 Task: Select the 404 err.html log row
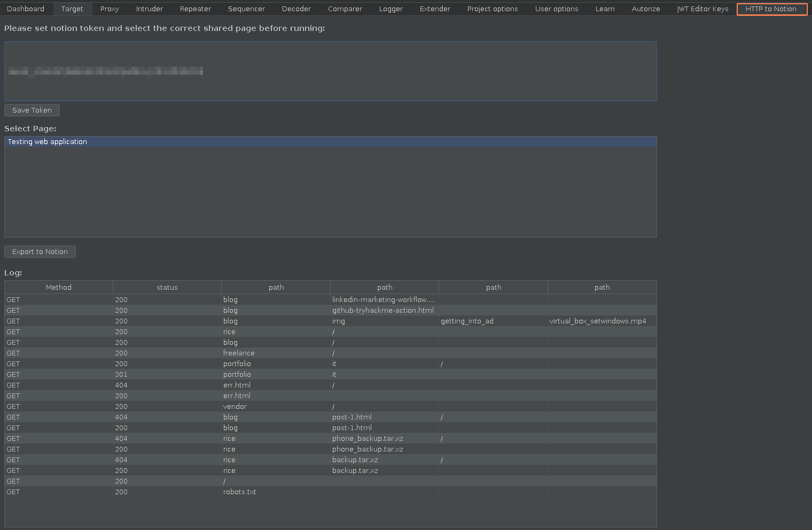[237, 385]
